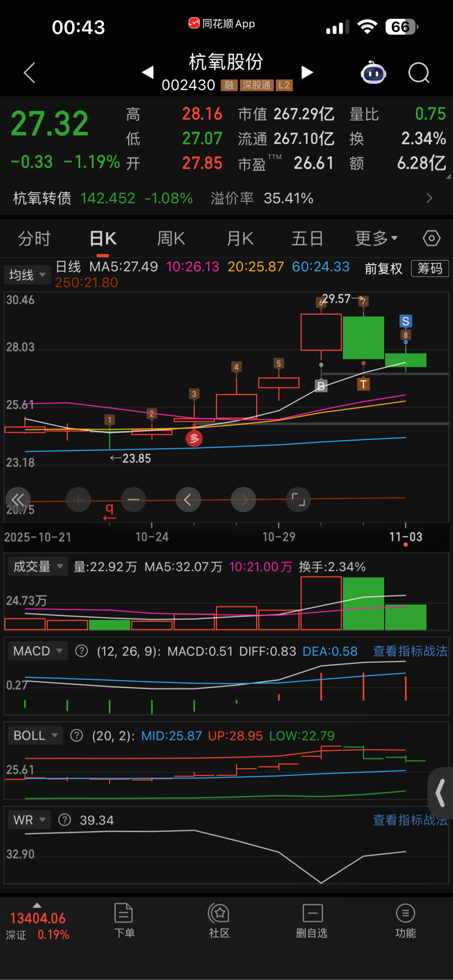Image resolution: width=453 pixels, height=980 pixels.
Task: Tap the L2 tag
Action: 284,85
